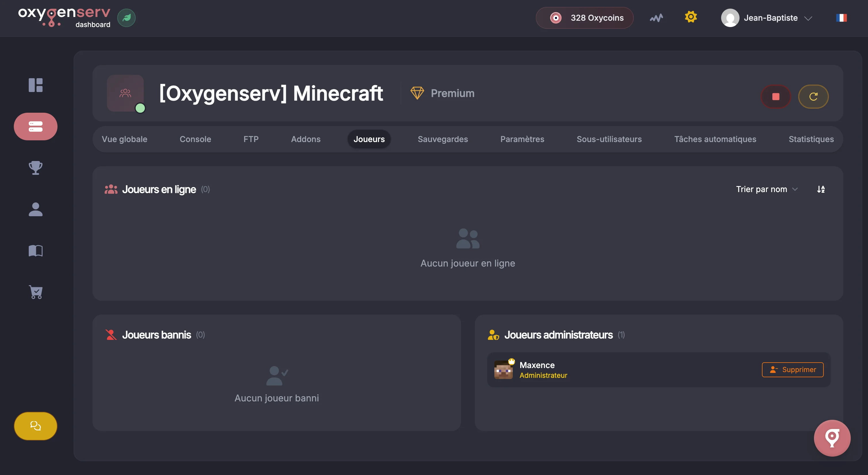The image size is (868, 475).
Task: Expand the Jean-Baptiste account menu
Action: point(767,18)
